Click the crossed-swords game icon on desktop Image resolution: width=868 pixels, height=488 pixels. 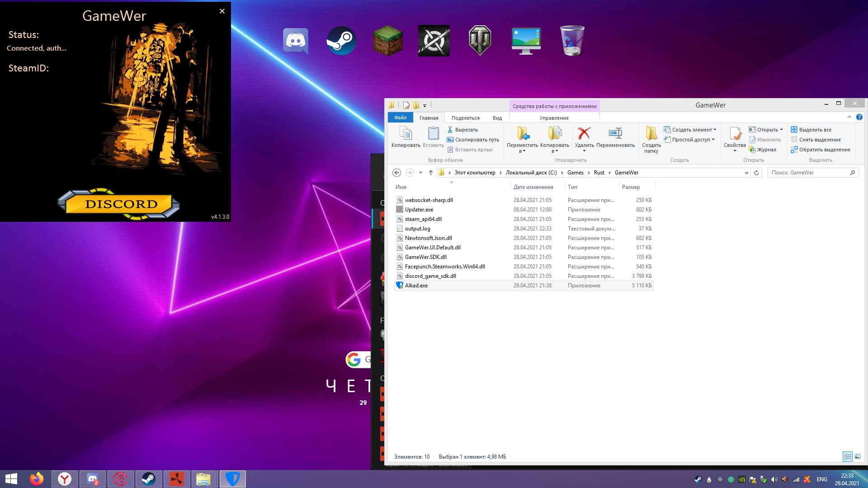pos(434,41)
